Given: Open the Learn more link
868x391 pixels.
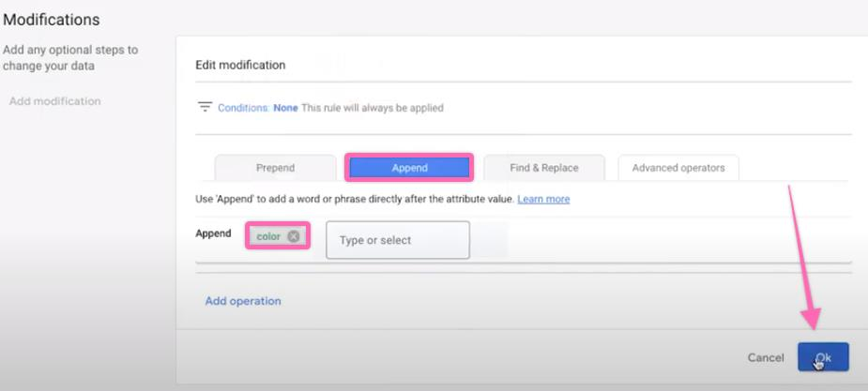Looking at the screenshot, I should click(x=543, y=199).
